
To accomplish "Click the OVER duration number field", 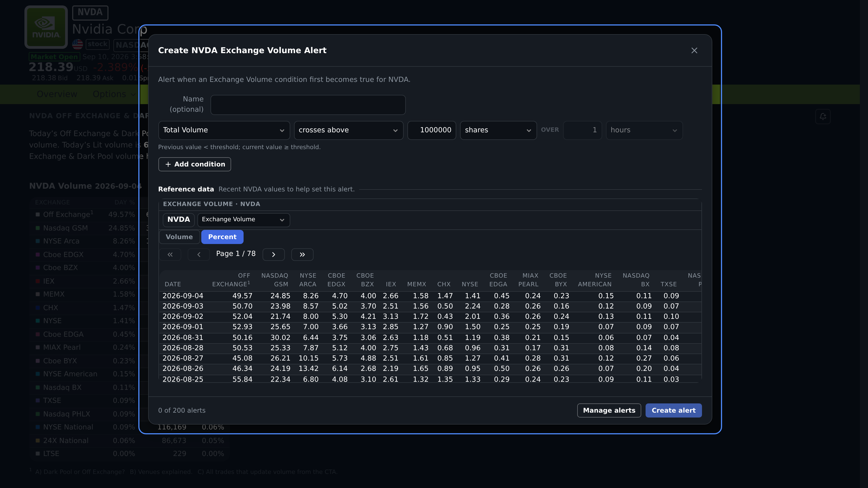I will pos(583,130).
